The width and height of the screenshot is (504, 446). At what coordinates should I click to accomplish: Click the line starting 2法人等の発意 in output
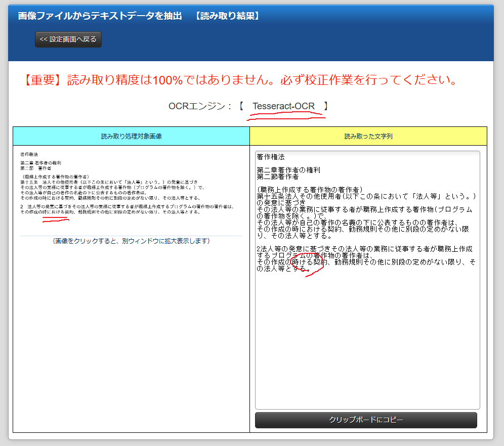(x=364, y=249)
